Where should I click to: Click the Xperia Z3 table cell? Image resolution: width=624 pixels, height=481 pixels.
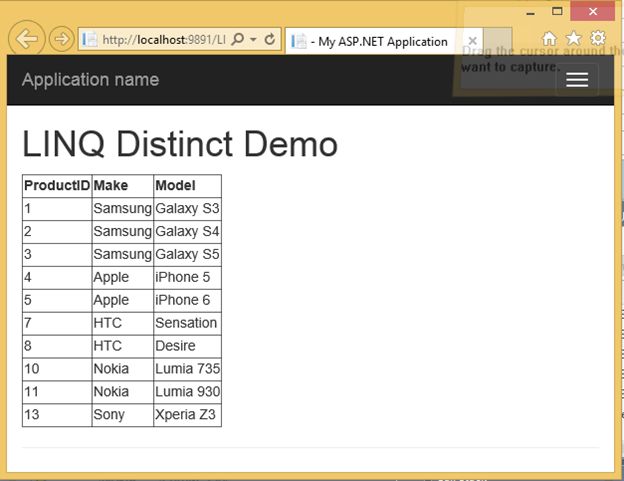pyautogui.click(x=186, y=415)
